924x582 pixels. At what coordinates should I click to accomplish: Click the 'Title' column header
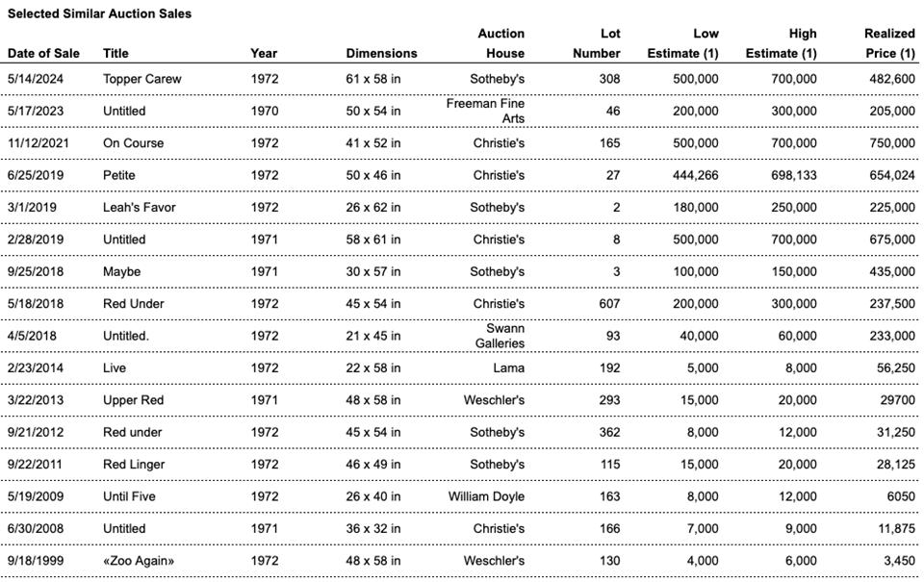click(115, 53)
